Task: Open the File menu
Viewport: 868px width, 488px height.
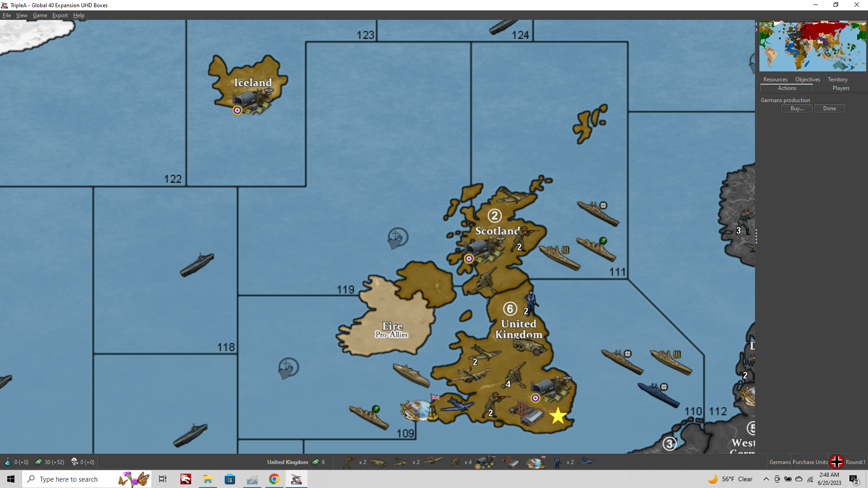Action: pos(7,15)
